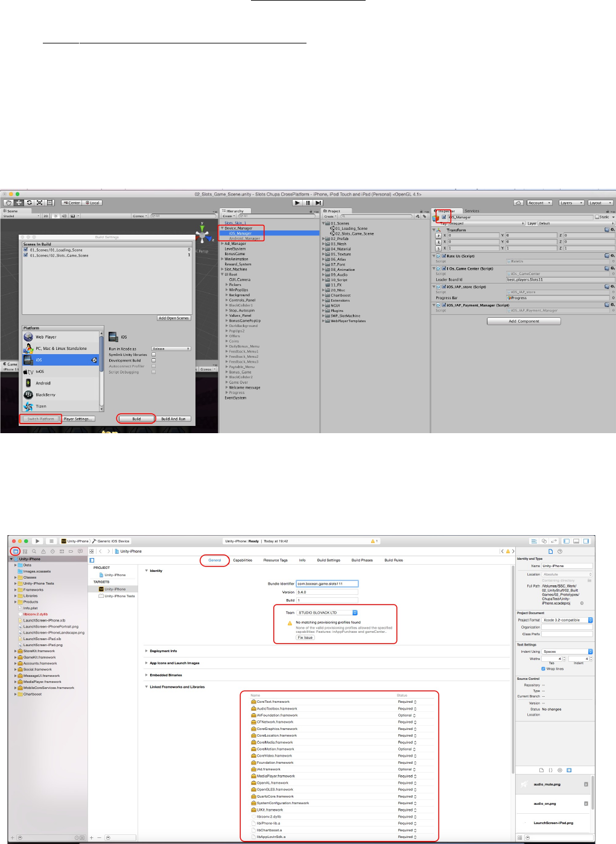Expand Slot_Machine in Hierarchy
This screenshot has width=616, height=844.
(x=222, y=269)
